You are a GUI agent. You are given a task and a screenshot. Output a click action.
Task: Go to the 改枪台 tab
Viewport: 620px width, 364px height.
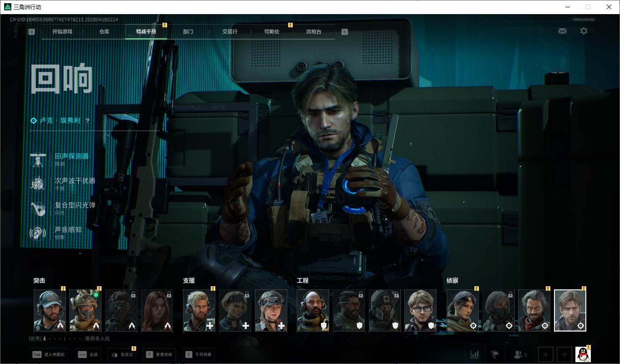pos(314,32)
